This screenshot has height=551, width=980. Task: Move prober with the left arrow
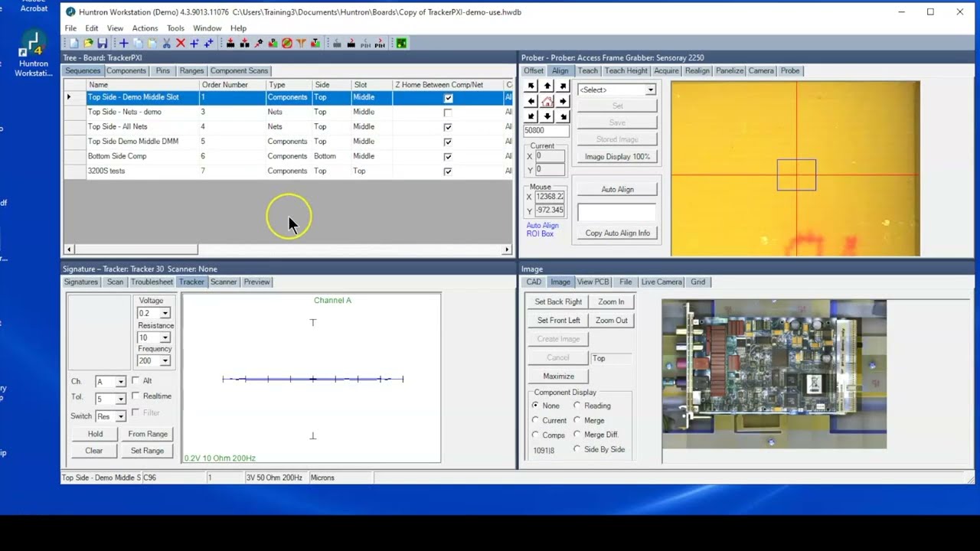click(x=532, y=101)
